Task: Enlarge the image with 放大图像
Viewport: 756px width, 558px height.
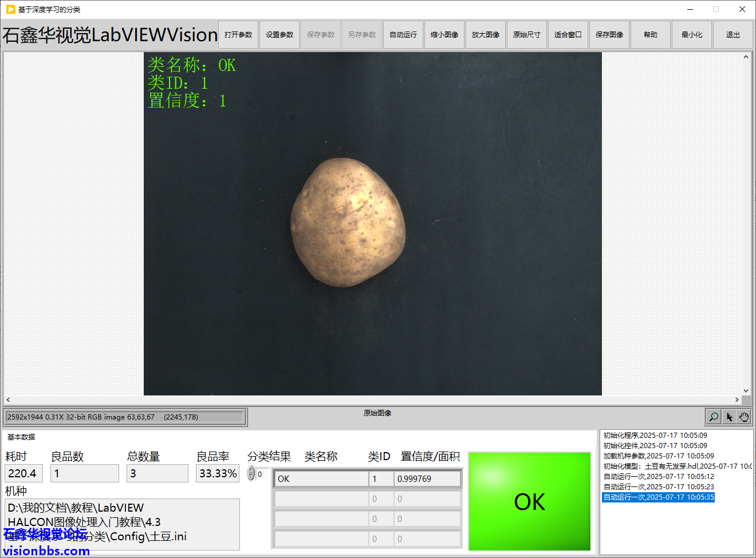Action: pyautogui.click(x=486, y=35)
